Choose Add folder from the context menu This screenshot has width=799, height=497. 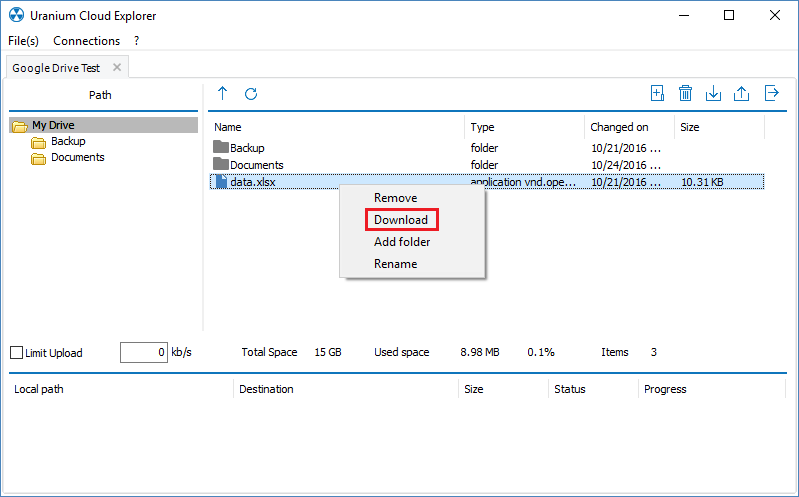[x=402, y=242]
